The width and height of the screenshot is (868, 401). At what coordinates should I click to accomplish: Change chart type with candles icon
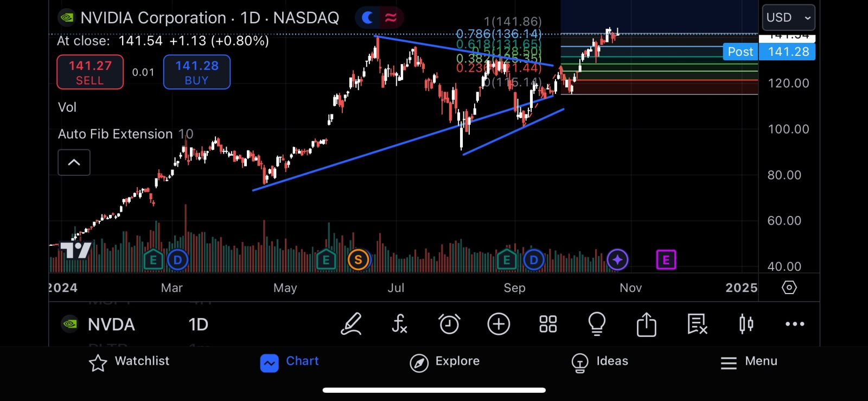coord(746,324)
